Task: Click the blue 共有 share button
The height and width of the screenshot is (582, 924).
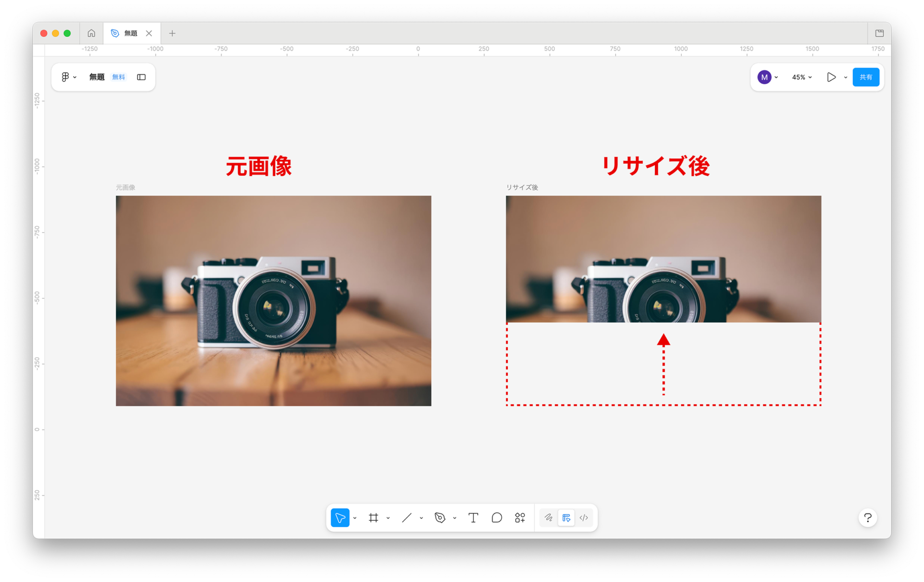Action: (865, 77)
